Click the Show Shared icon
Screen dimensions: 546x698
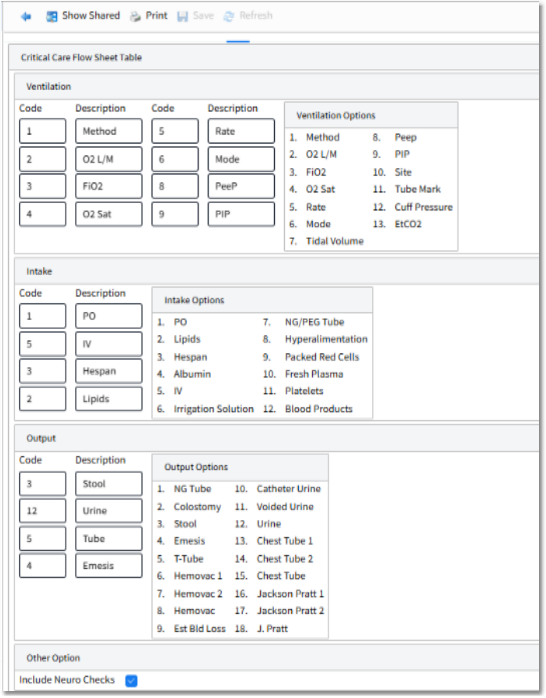(x=52, y=16)
